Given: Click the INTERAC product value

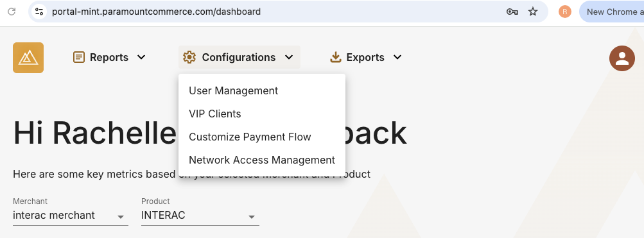Looking at the screenshot, I should point(163,215).
